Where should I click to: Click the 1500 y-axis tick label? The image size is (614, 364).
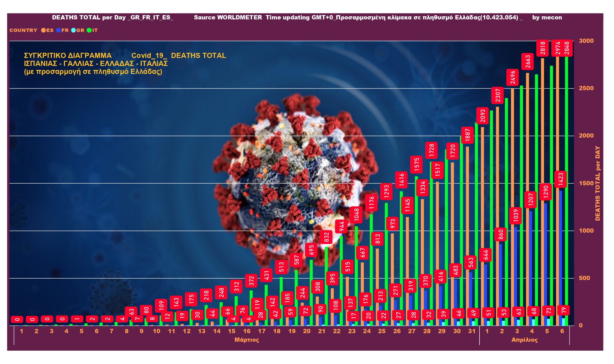click(586, 183)
